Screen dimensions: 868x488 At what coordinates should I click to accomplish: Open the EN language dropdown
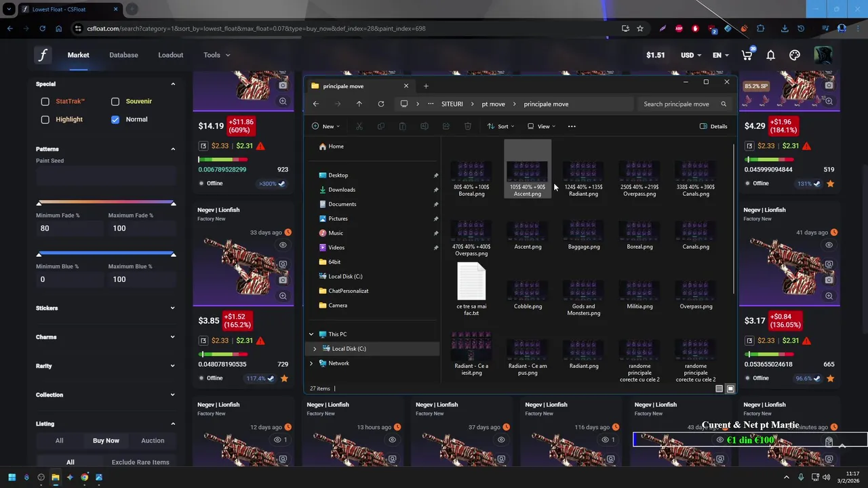721,55
